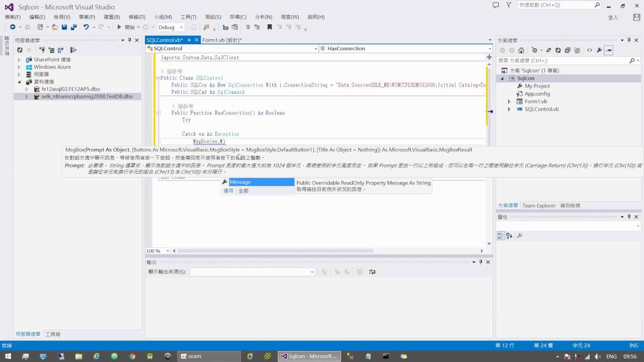Image resolution: width=644 pixels, height=362 pixels.
Task: Select Windows Azure node in Server Explorer
Action: [52, 67]
